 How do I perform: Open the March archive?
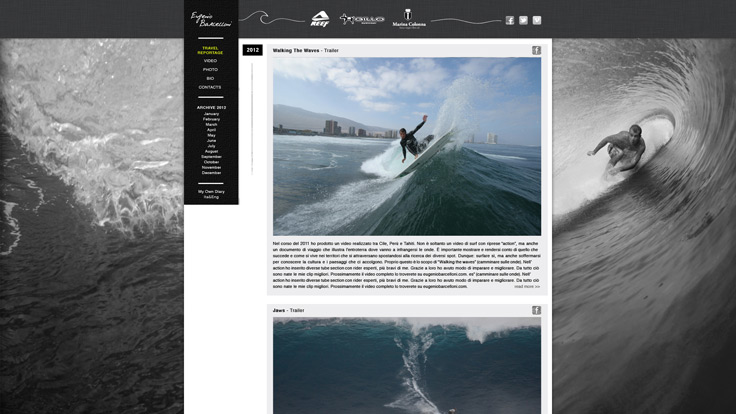pyautogui.click(x=211, y=124)
